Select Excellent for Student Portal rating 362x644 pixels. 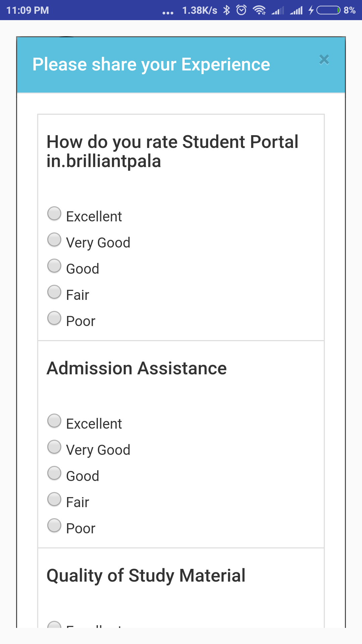[x=54, y=214]
